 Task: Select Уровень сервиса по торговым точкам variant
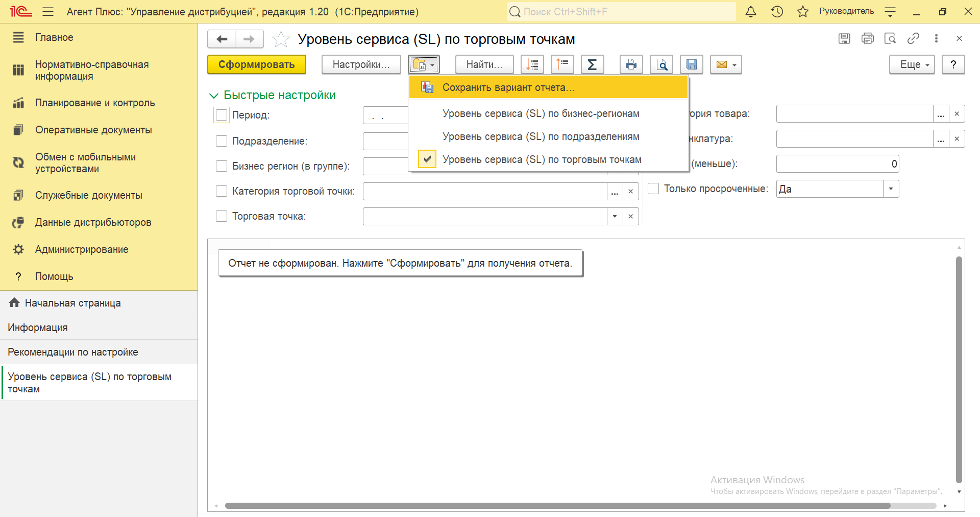pyautogui.click(x=549, y=159)
